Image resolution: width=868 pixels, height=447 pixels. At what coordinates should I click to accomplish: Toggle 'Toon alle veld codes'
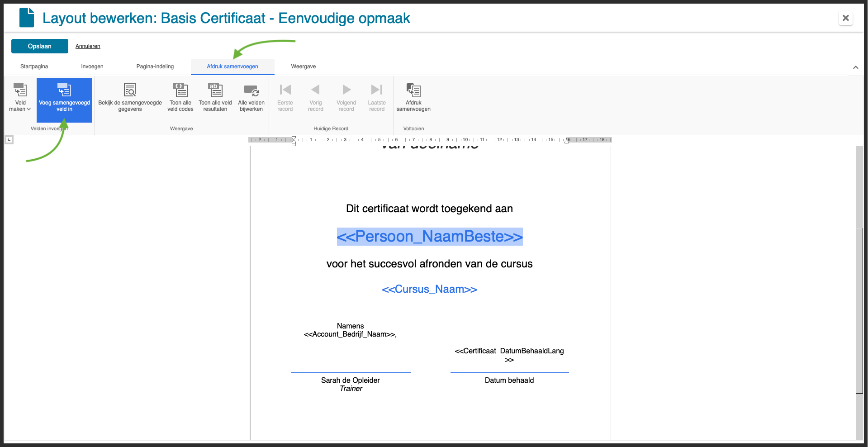(180, 96)
